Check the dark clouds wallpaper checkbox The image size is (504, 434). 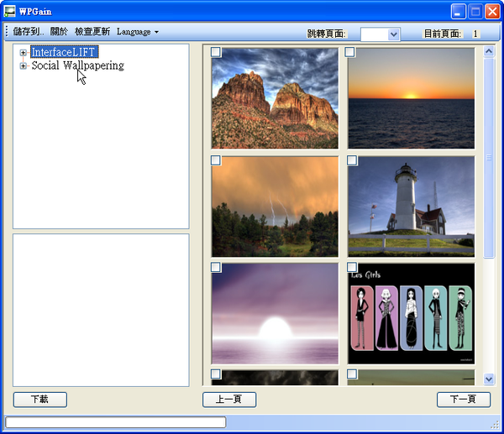[216, 374]
